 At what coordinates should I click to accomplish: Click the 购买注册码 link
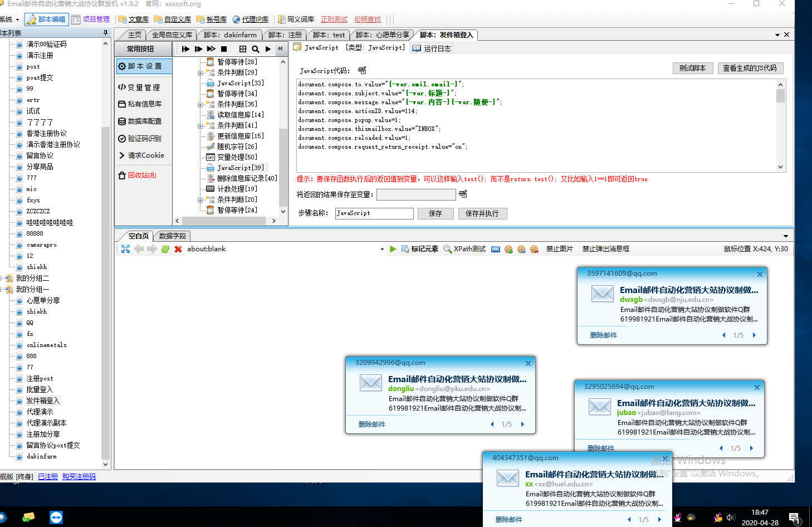pyautogui.click(x=79, y=476)
